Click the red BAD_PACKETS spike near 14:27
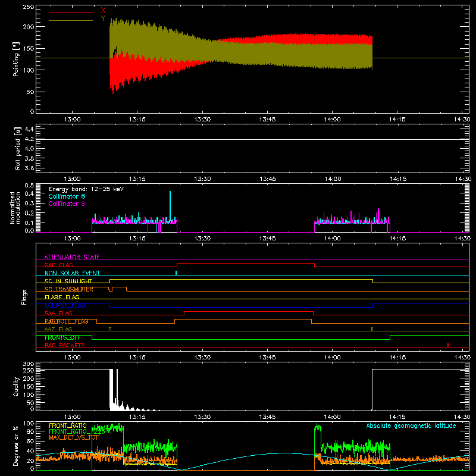Screen dimensions: 476x476 [x=448, y=345]
